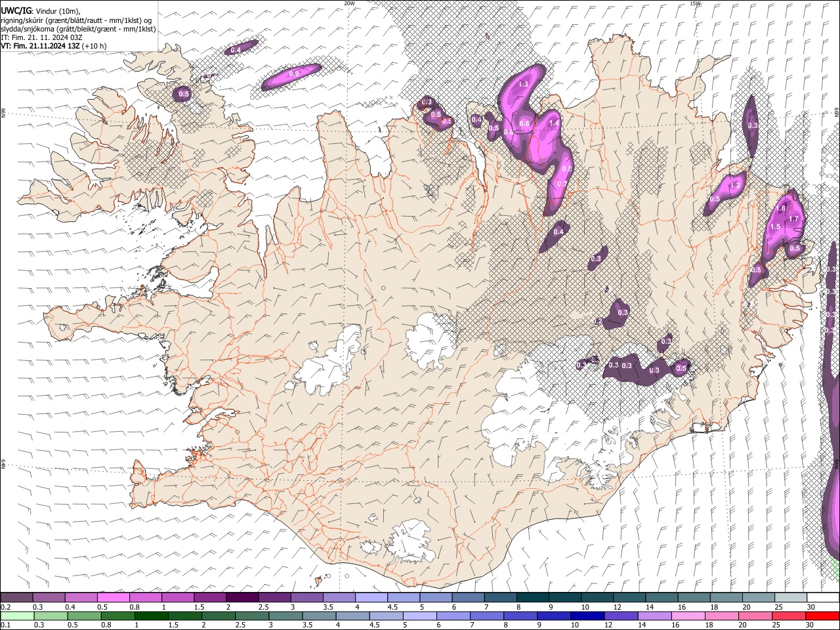Click the top-row legend swatch starting at 6
The width and height of the screenshot is (840, 630).
click(468, 597)
